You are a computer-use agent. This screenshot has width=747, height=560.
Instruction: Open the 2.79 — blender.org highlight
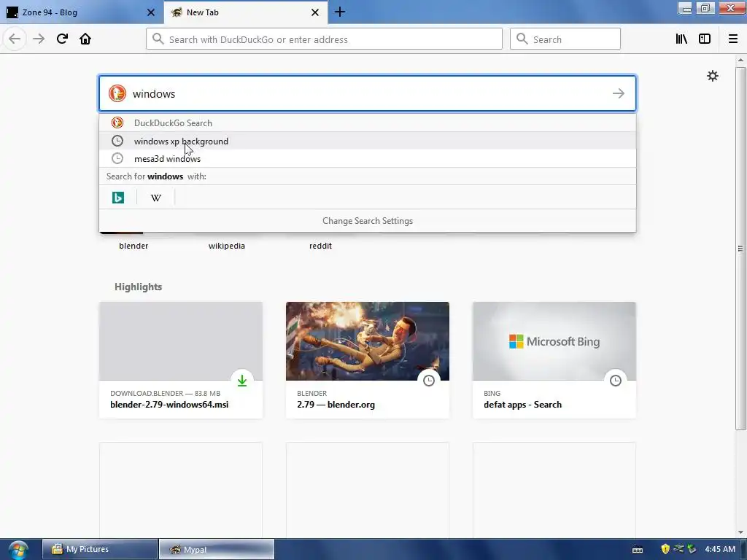[368, 360]
